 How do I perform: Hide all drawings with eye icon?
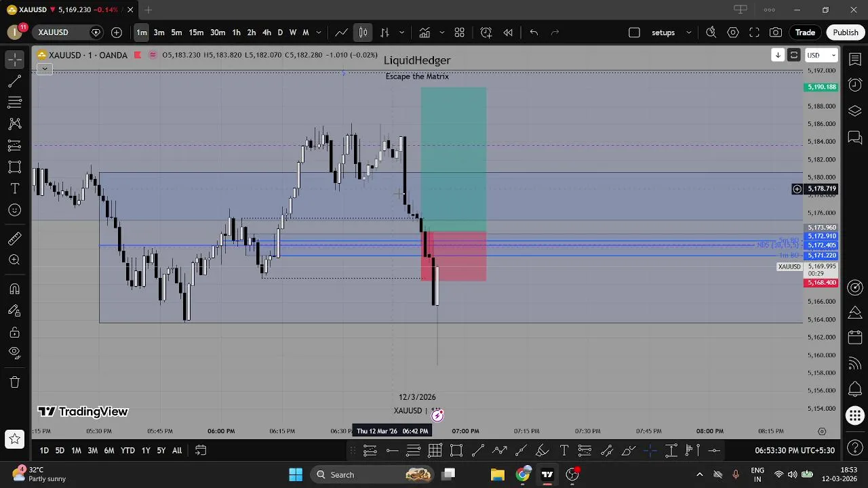coord(15,353)
